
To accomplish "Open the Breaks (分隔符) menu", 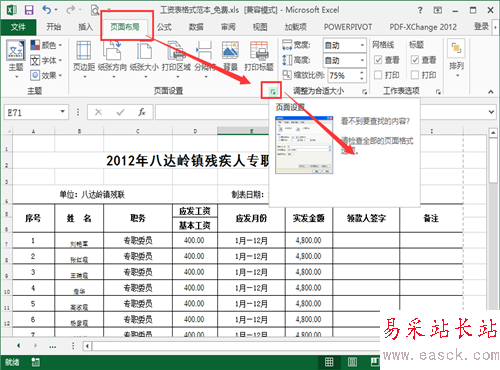I will tap(204, 59).
